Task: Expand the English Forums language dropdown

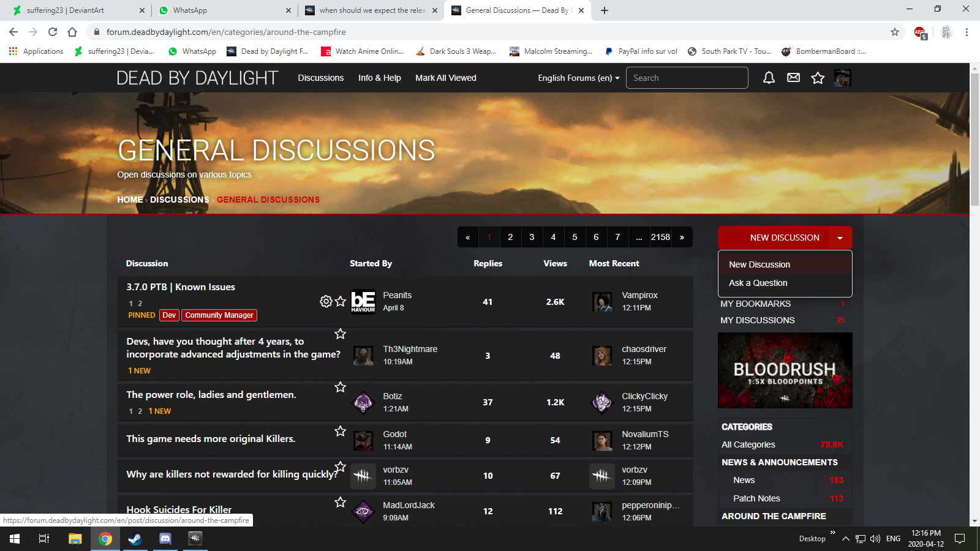Action: [579, 78]
